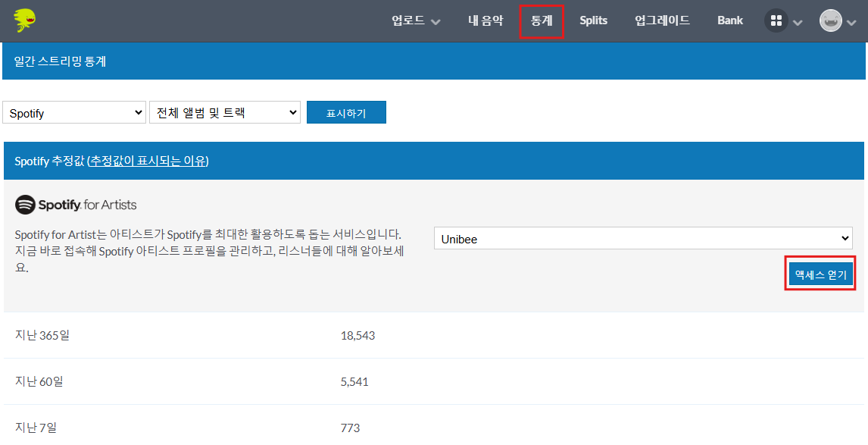Screen dimensions: 868x445
Task: Open the Spotify service dropdown
Action: [74, 112]
